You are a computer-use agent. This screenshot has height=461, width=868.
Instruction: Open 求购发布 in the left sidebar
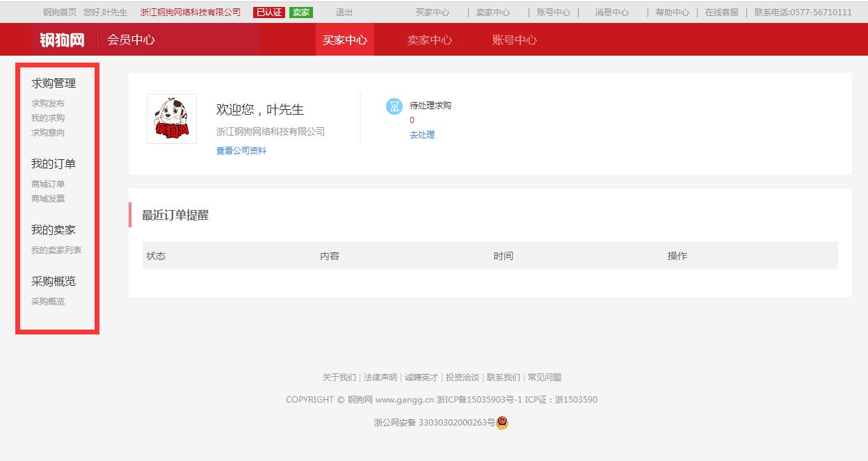click(x=46, y=102)
